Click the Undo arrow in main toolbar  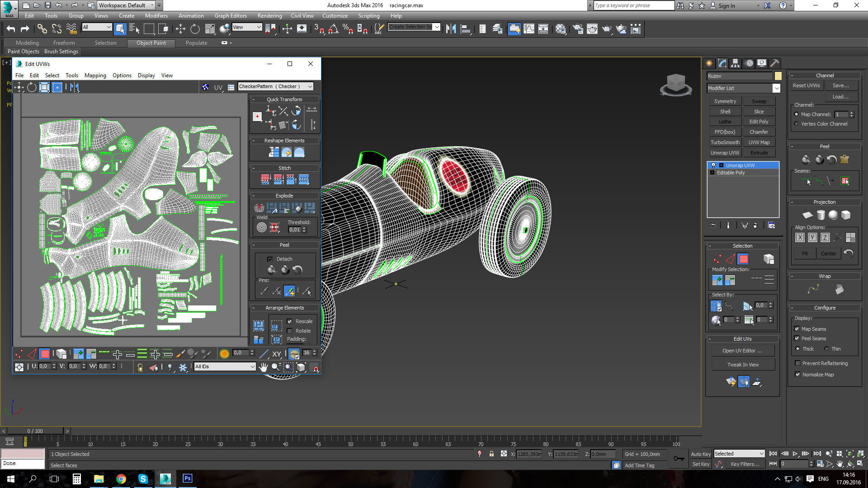click(x=11, y=29)
